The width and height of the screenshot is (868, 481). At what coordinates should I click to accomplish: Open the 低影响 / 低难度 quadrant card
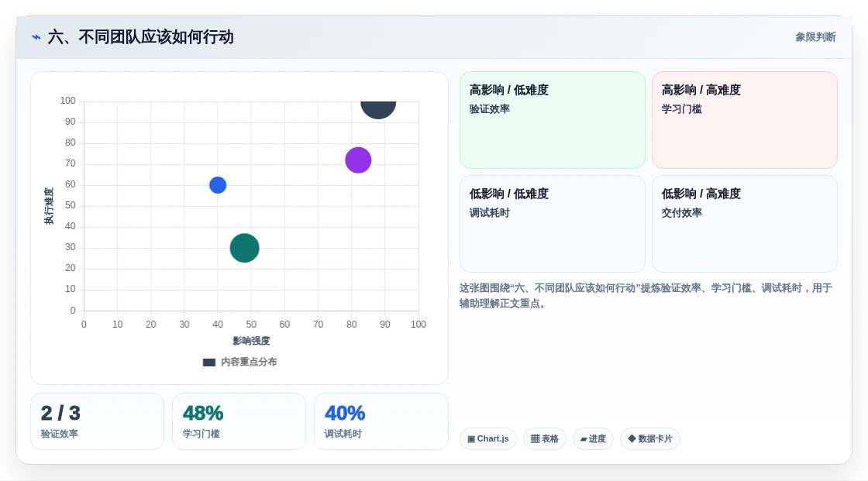click(x=553, y=224)
